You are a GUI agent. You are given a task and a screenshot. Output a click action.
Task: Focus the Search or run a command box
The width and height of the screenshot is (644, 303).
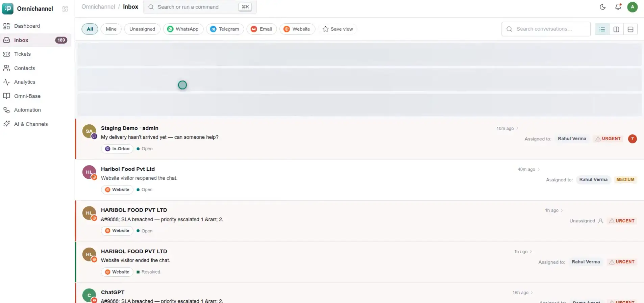click(200, 7)
